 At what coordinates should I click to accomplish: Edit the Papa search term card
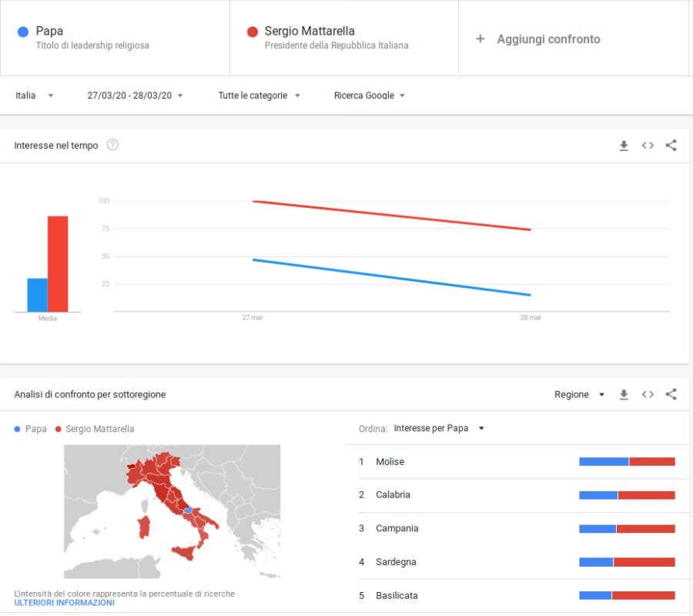(x=92, y=38)
